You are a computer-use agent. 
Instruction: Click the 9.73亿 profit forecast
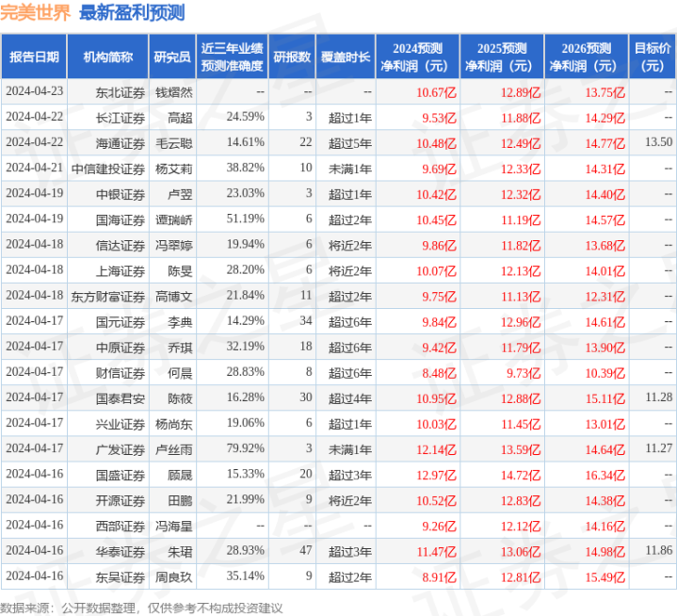tap(524, 373)
